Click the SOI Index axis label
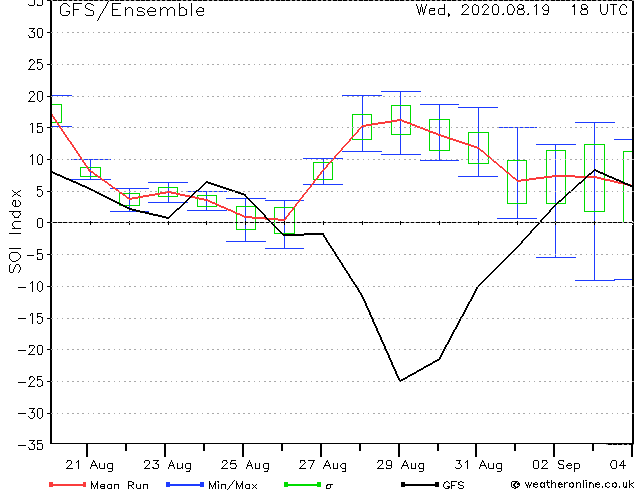Screen dimensions: 634x490 [15, 231]
